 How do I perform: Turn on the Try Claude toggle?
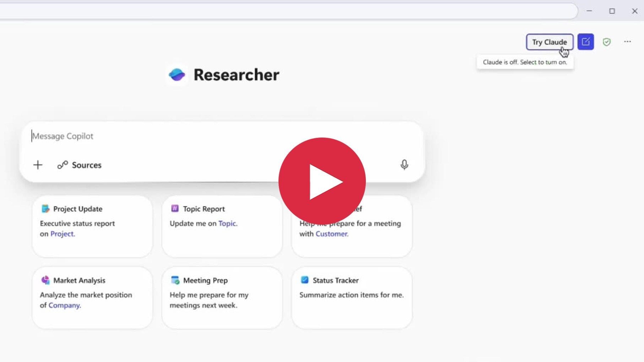[550, 42]
